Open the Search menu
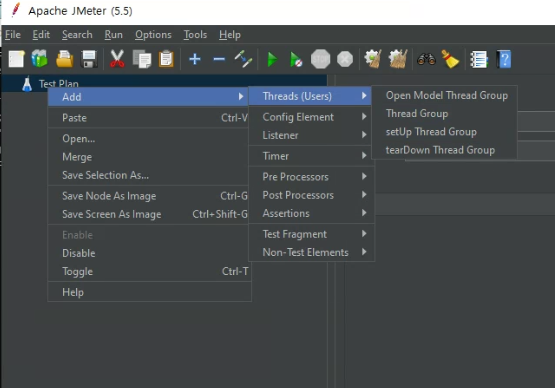Image resolution: width=555 pixels, height=388 pixels. tap(77, 35)
